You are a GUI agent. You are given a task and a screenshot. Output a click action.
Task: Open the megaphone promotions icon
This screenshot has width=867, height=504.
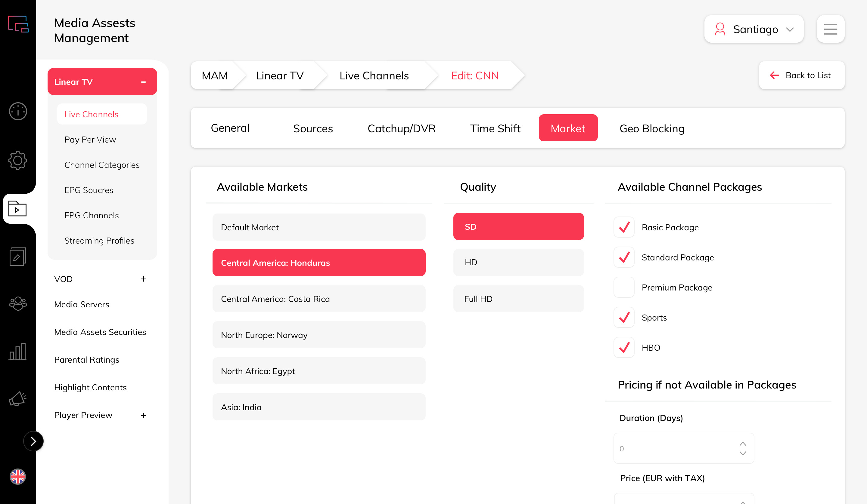tap(17, 399)
